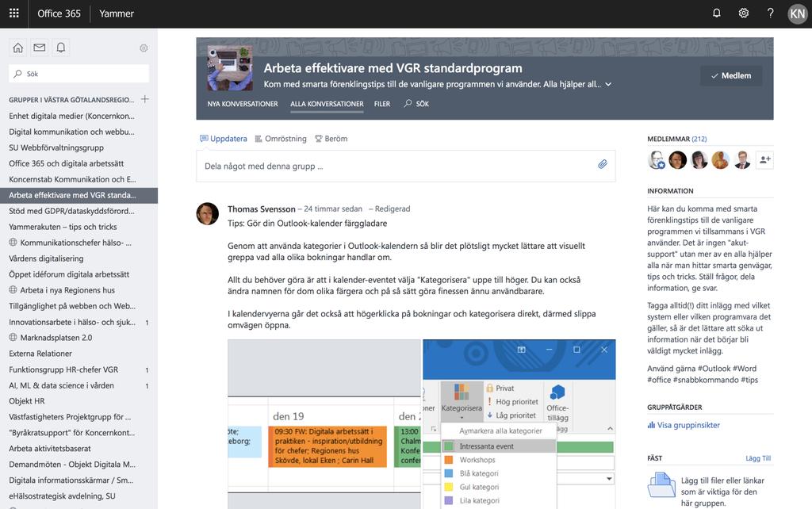
Task: Open the sidebar settings gear icon
Action: point(144,48)
